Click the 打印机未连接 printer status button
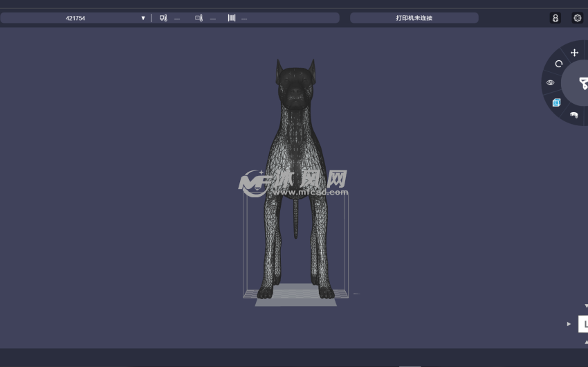 414,18
